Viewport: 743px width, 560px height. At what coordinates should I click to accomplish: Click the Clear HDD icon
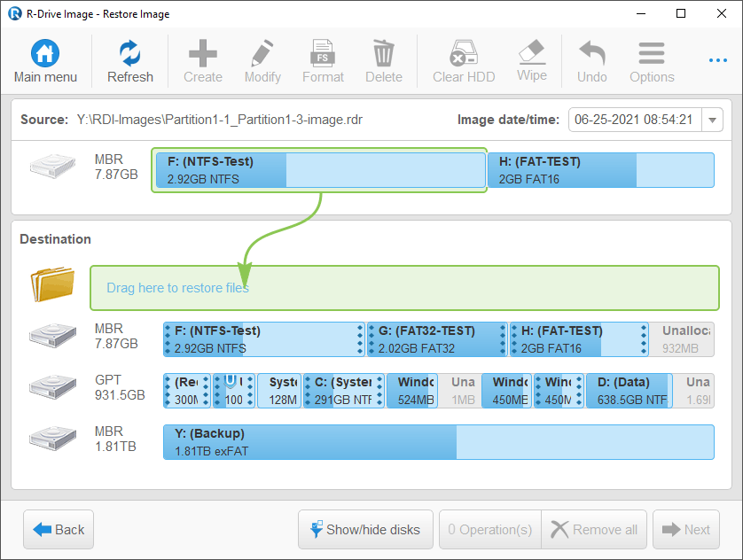point(464,54)
